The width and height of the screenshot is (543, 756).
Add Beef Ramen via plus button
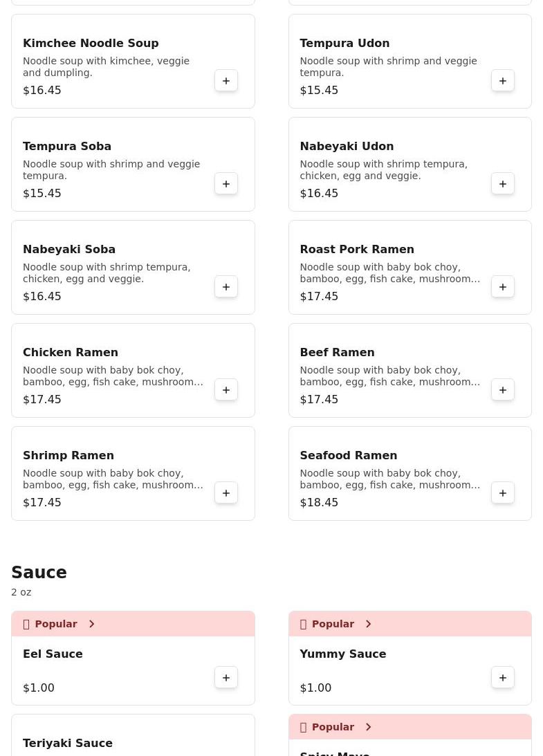point(503,390)
